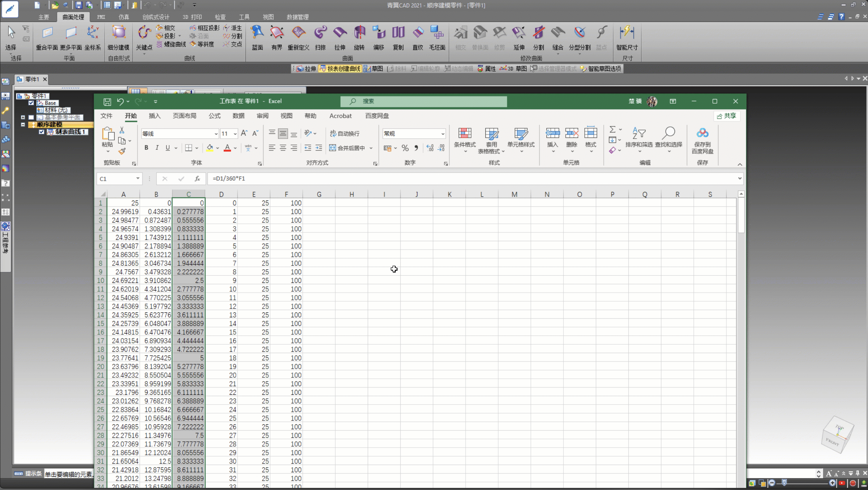This screenshot has width=868, height=490.
Task: Toggle the Base checkbox in CAD tree
Action: (x=31, y=103)
